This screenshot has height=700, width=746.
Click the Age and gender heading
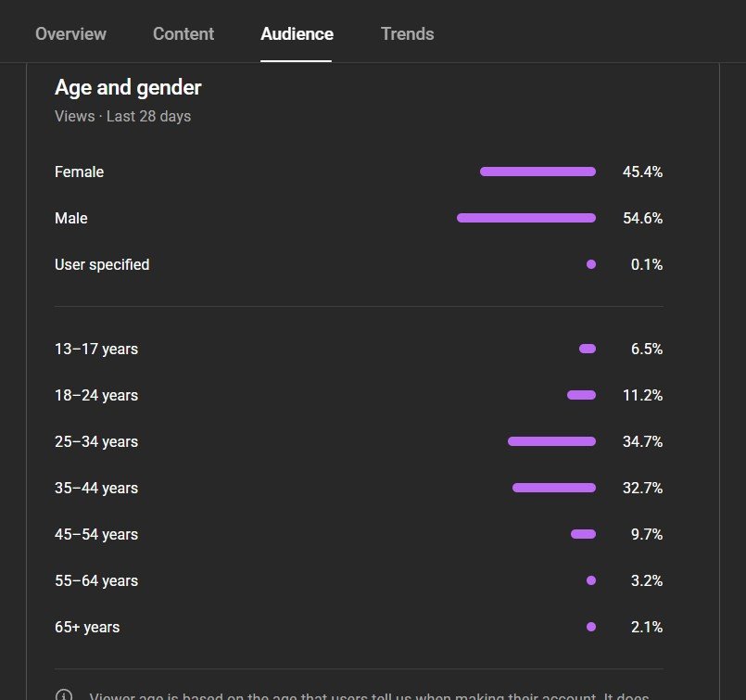tap(128, 87)
